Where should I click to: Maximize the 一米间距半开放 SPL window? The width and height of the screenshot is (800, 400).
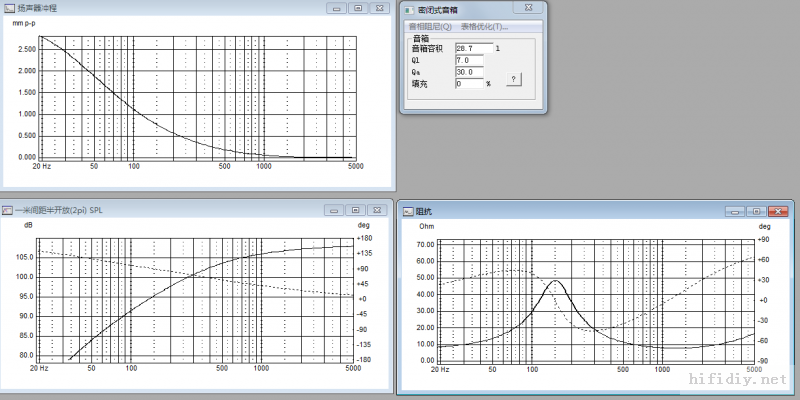(x=355, y=211)
